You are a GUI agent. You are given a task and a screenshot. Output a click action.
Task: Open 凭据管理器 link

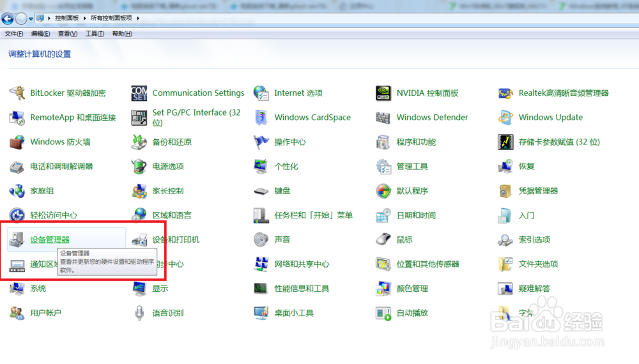coord(538,191)
